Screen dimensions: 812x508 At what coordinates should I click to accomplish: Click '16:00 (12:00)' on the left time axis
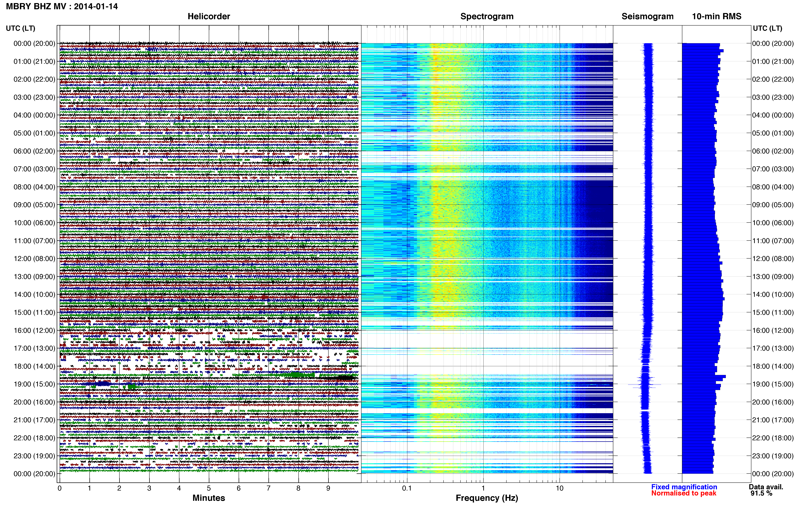[x=34, y=330]
